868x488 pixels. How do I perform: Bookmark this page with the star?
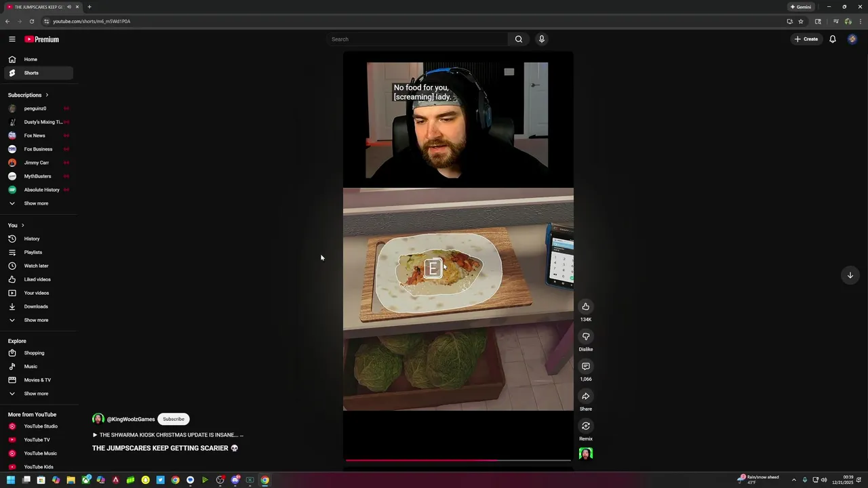click(801, 21)
